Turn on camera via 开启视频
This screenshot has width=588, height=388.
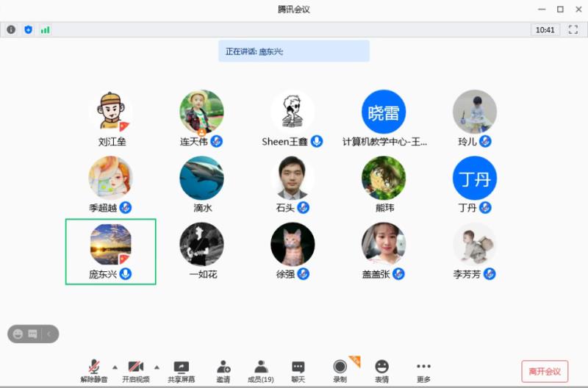pyautogui.click(x=135, y=371)
